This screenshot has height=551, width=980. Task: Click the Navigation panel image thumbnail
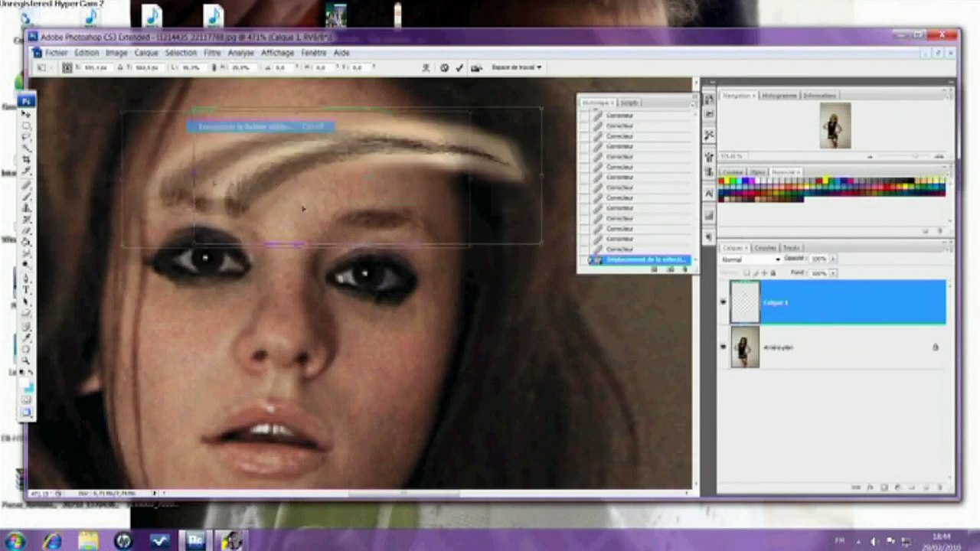tap(835, 126)
